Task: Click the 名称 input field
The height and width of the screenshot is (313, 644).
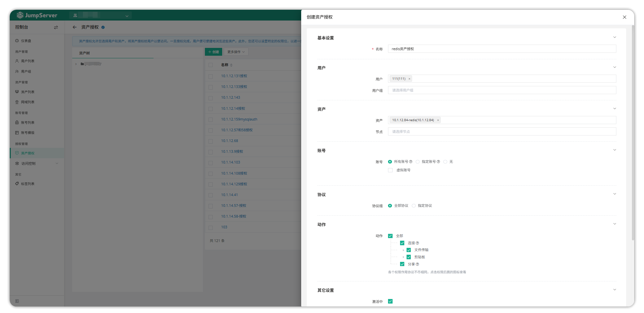Action: [x=502, y=49]
